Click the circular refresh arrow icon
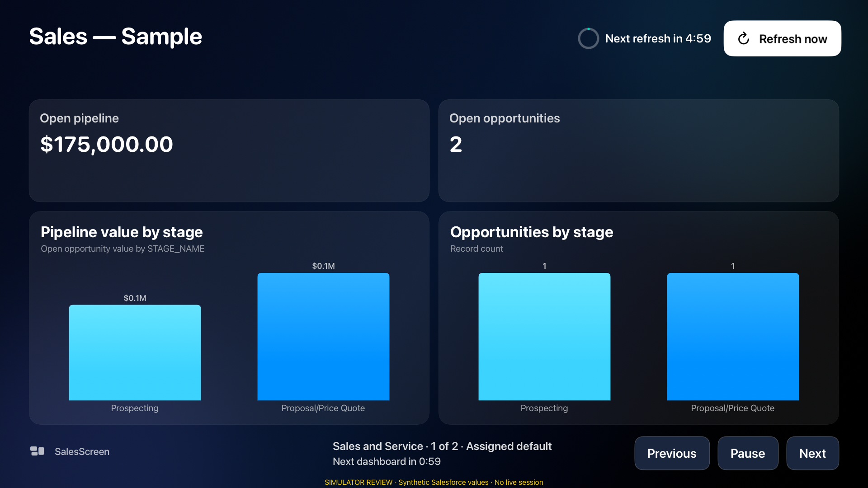The height and width of the screenshot is (488, 868). pyautogui.click(x=744, y=39)
